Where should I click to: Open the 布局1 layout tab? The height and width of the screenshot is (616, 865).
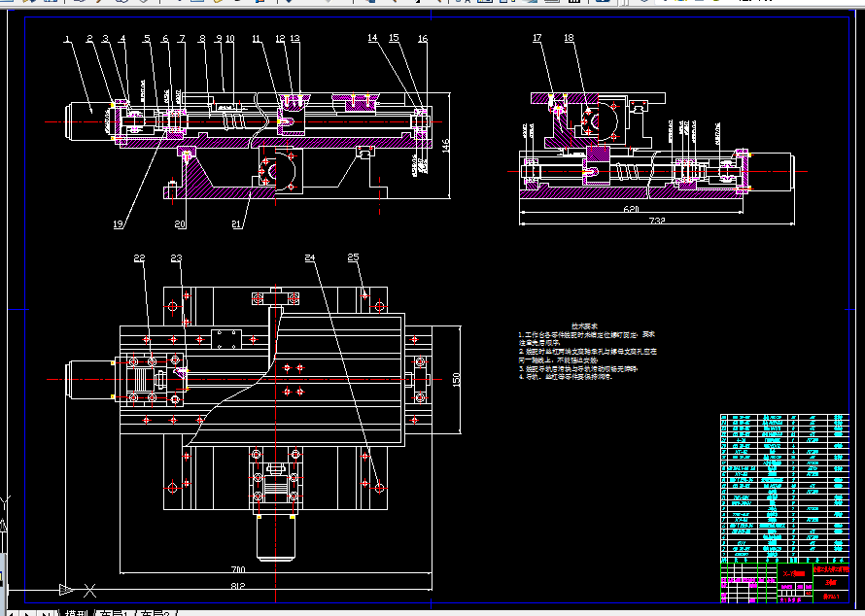(x=116, y=613)
